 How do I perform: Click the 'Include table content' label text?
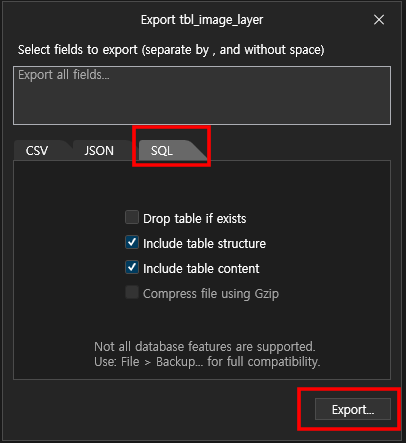[x=201, y=269]
